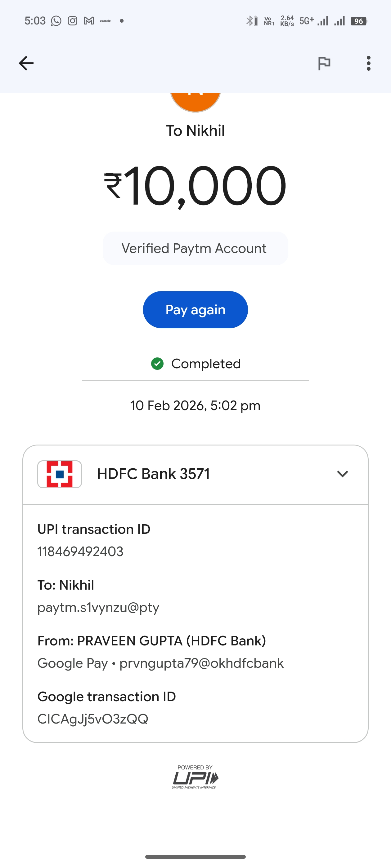Tap the Gmail notification icon
Screen dimensions: 391x868
(89, 21)
